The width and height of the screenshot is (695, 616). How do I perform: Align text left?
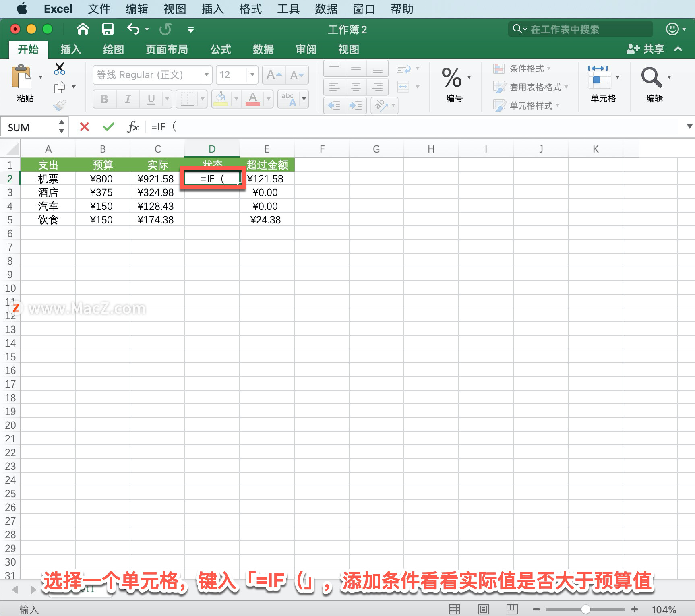pos(334,87)
